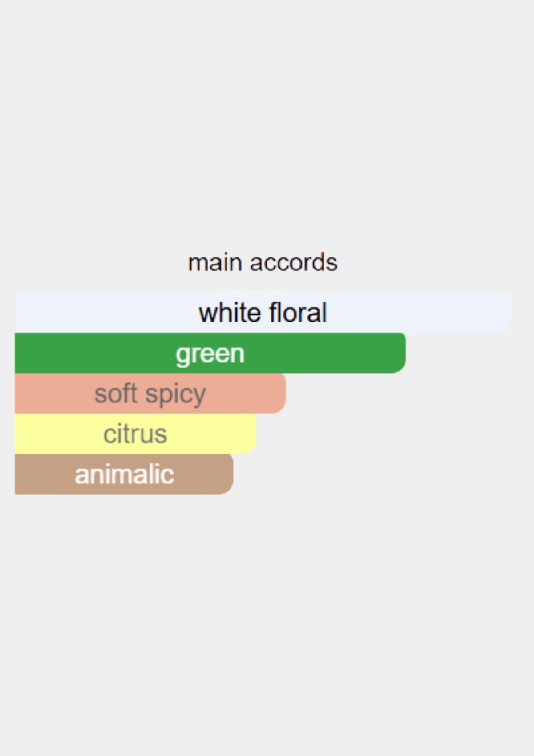Select the green accord bar
Viewport: 534px width, 756px height.
210,353
